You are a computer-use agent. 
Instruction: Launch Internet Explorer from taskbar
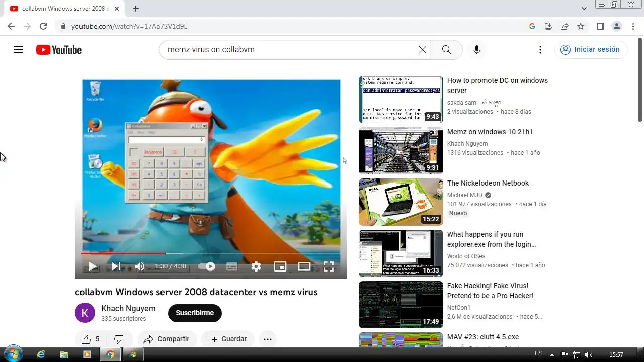tap(41, 354)
